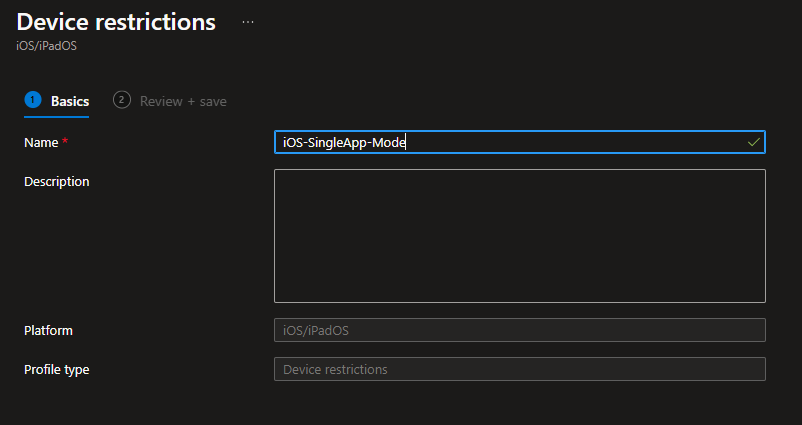This screenshot has height=425, width=802.
Task: Go to the Review + save tab label
Action: point(183,101)
